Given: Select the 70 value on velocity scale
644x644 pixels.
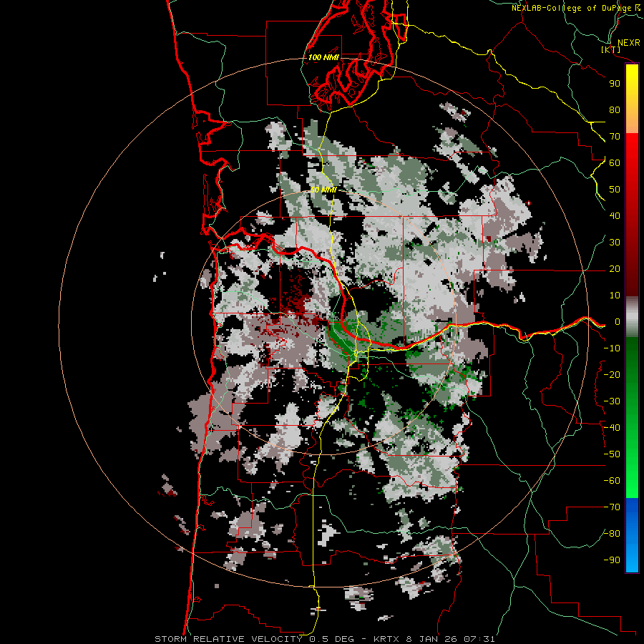Looking at the screenshot, I should point(615,137).
